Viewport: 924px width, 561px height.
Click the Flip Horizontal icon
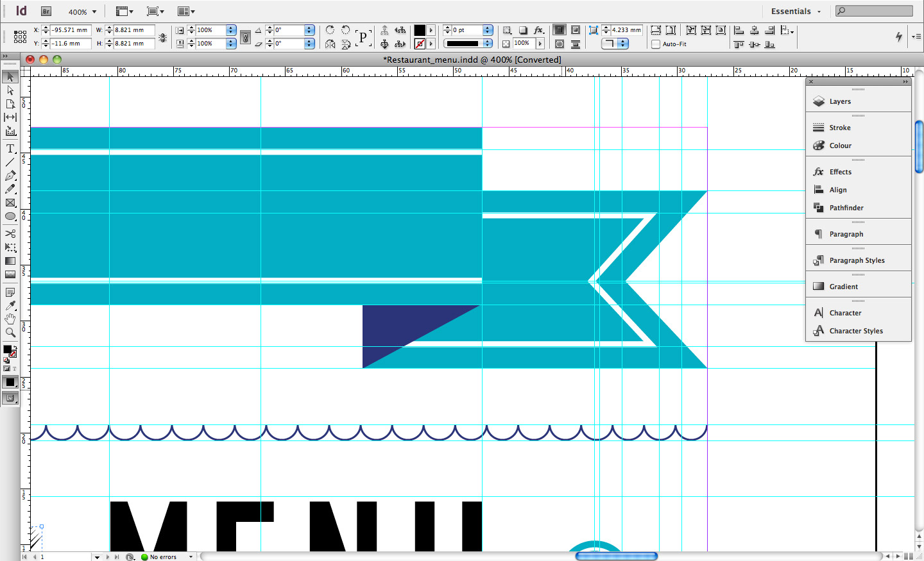330,44
